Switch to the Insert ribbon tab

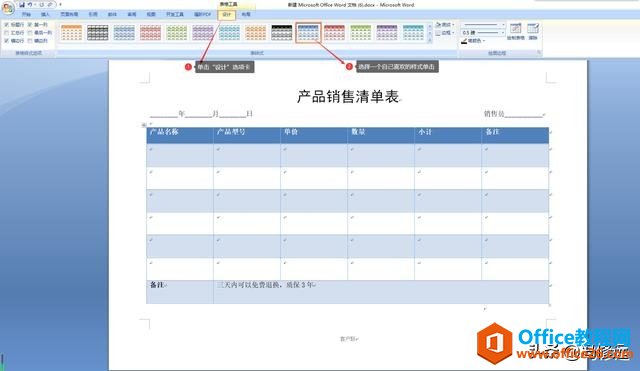coord(45,14)
